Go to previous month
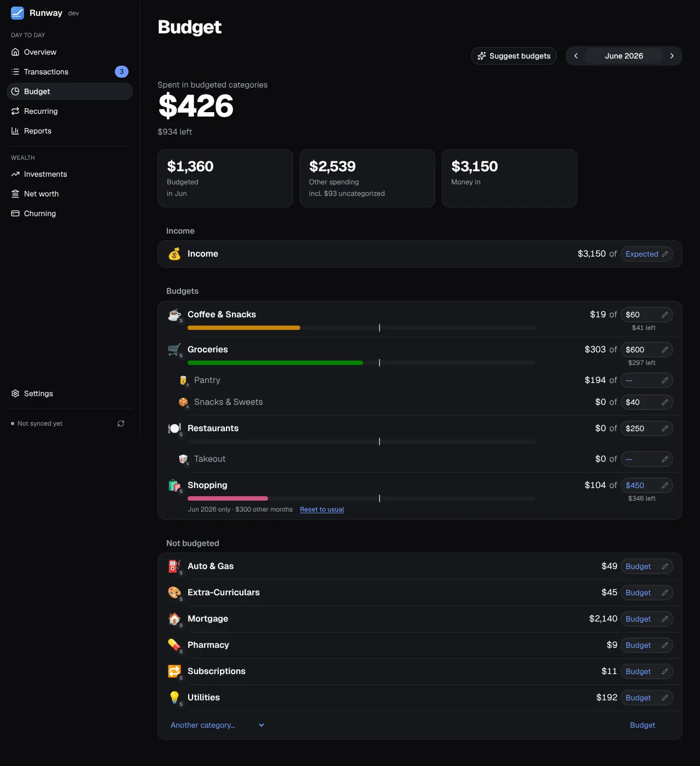 pos(576,56)
